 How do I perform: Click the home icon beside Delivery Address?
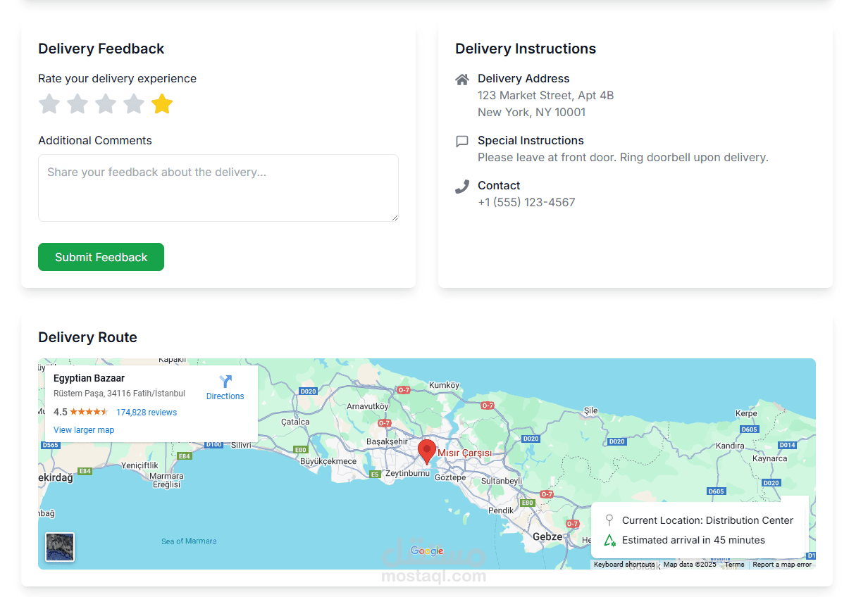[x=462, y=80]
